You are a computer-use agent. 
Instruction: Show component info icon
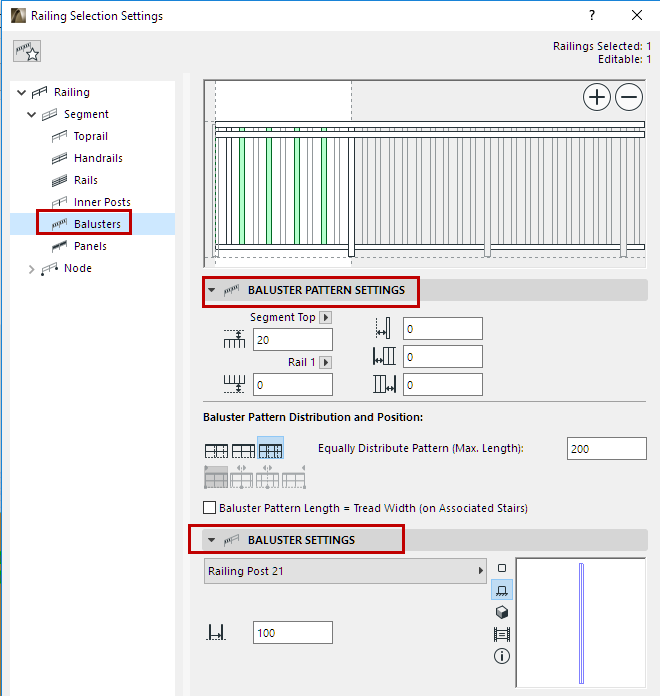pyautogui.click(x=502, y=656)
